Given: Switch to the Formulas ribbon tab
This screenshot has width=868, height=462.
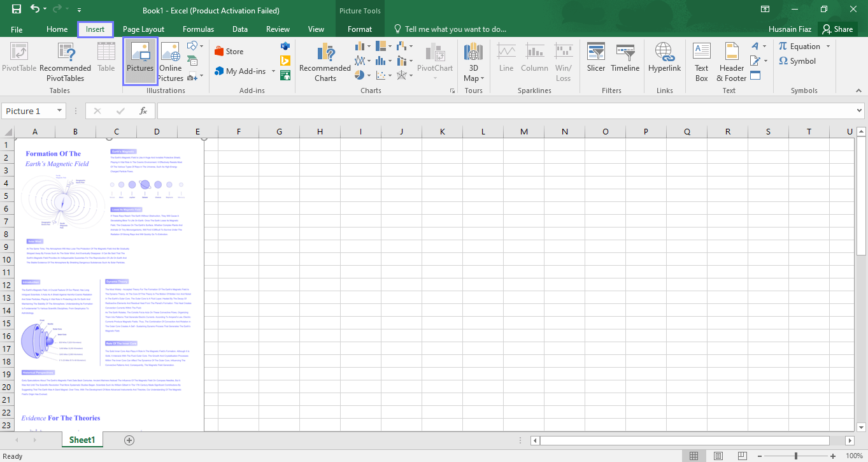Looking at the screenshot, I should point(198,29).
